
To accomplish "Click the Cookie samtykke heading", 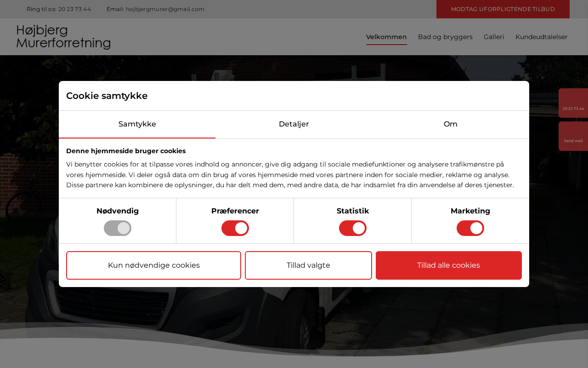I will [107, 96].
